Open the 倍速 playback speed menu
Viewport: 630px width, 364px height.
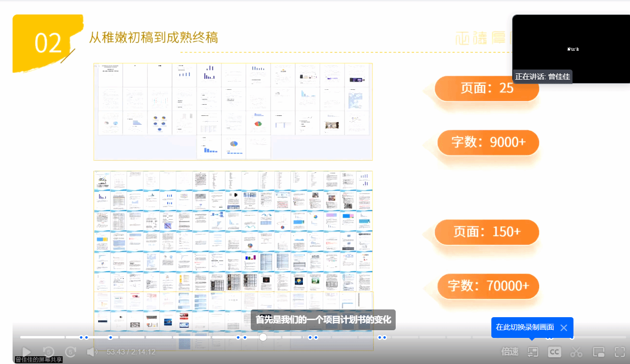coord(510,352)
